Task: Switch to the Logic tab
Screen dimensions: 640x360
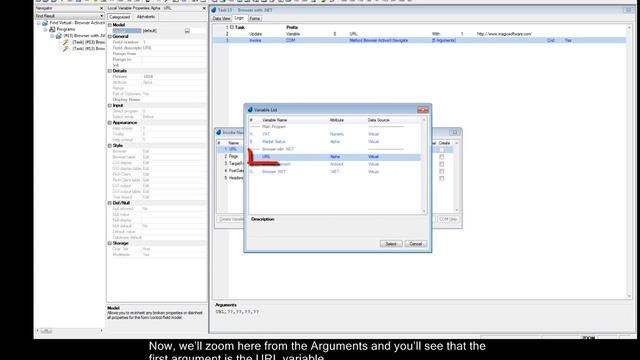Action: [239, 18]
